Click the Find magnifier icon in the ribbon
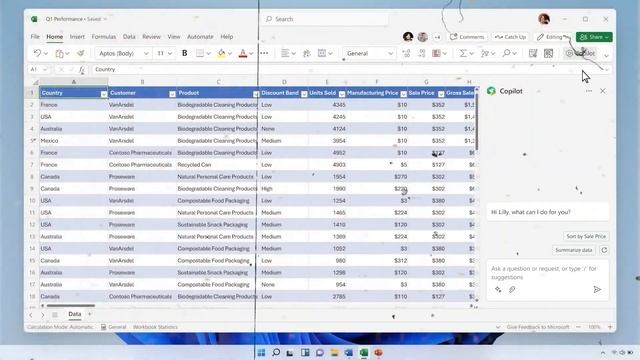 pyautogui.click(x=507, y=53)
